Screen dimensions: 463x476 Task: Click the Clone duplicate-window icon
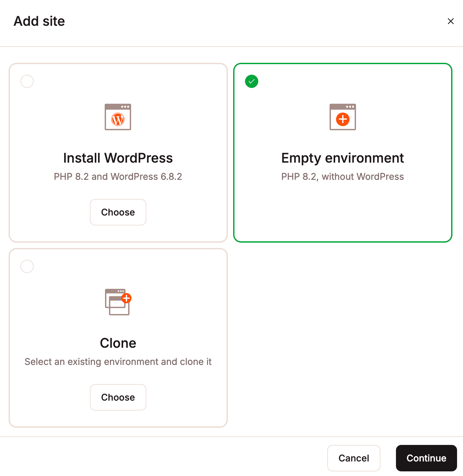point(117,301)
